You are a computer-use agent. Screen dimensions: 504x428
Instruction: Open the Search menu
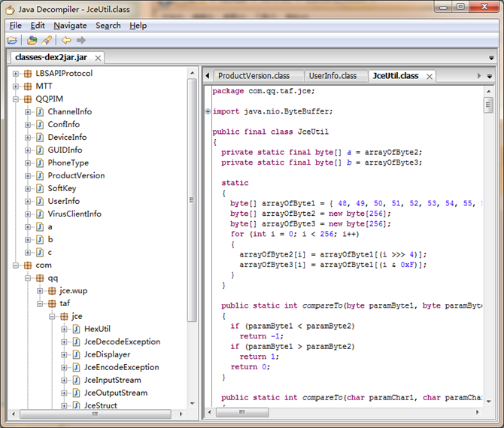108,26
